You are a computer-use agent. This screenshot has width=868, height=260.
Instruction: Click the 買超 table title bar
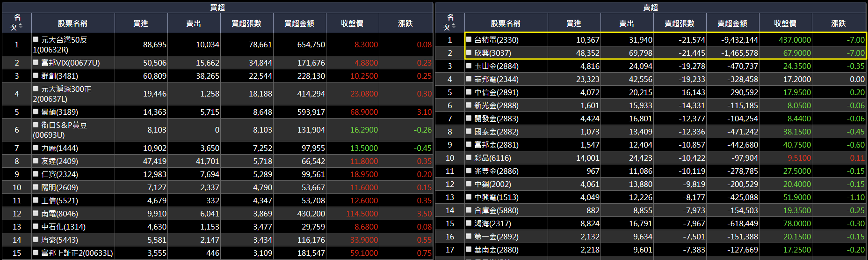pos(217,7)
